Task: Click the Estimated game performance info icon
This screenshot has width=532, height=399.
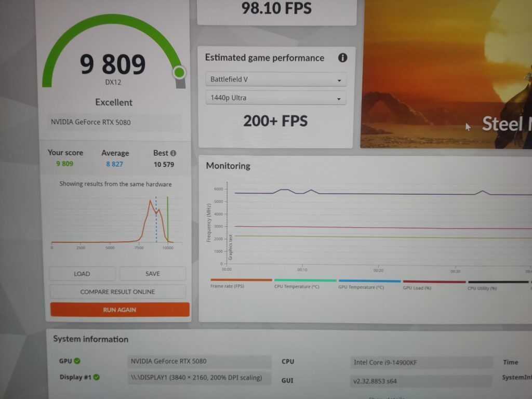Action: pos(342,58)
